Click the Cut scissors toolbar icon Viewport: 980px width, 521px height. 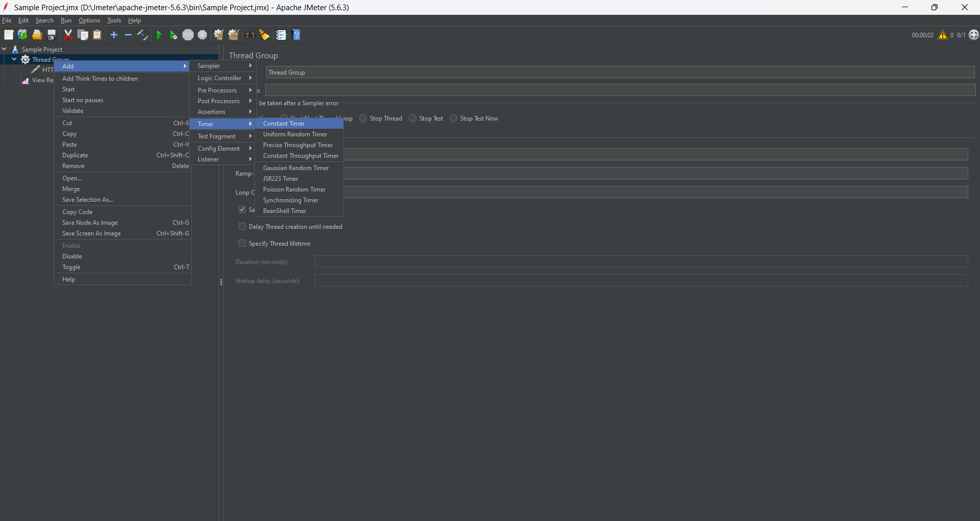tap(68, 35)
